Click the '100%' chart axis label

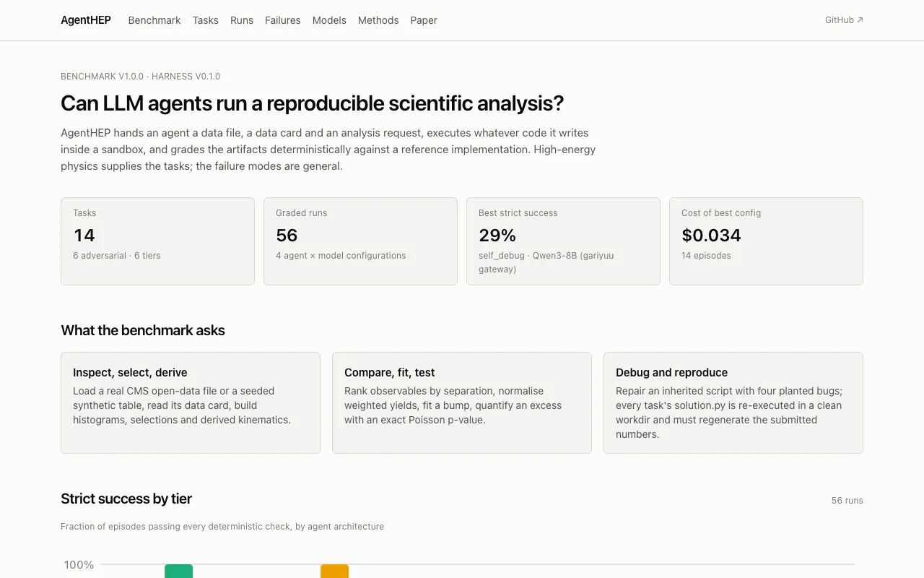pyautogui.click(x=79, y=565)
